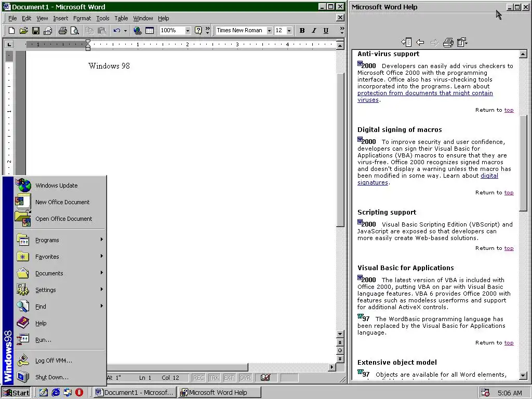Expand the Settings submenu
Screen dimensions: 532x399
coord(60,290)
